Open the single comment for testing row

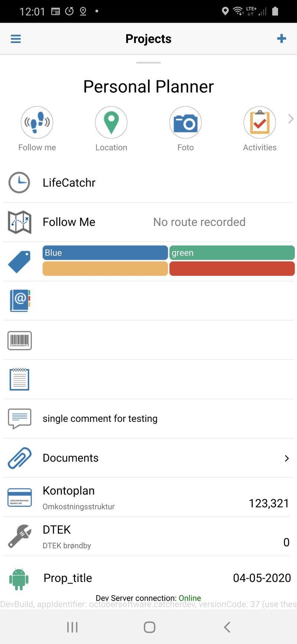click(148, 419)
